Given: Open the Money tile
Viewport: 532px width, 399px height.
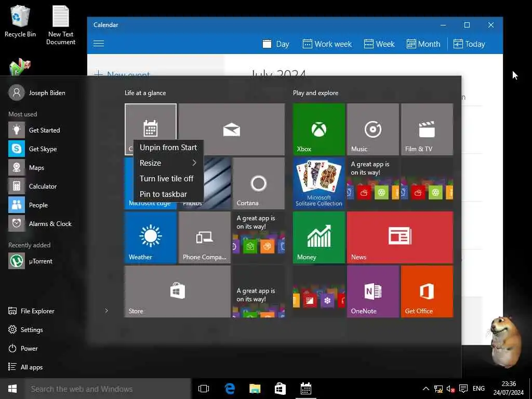Looking at the screenshot, I should [319, 237].
